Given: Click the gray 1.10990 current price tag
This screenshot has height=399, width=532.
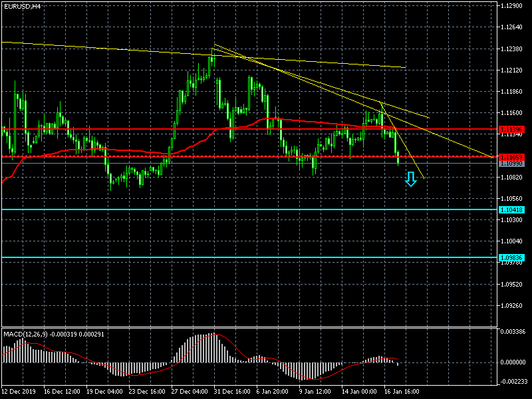Looking at the screenshot, I should pyautogui.click(x=511, y=164).
